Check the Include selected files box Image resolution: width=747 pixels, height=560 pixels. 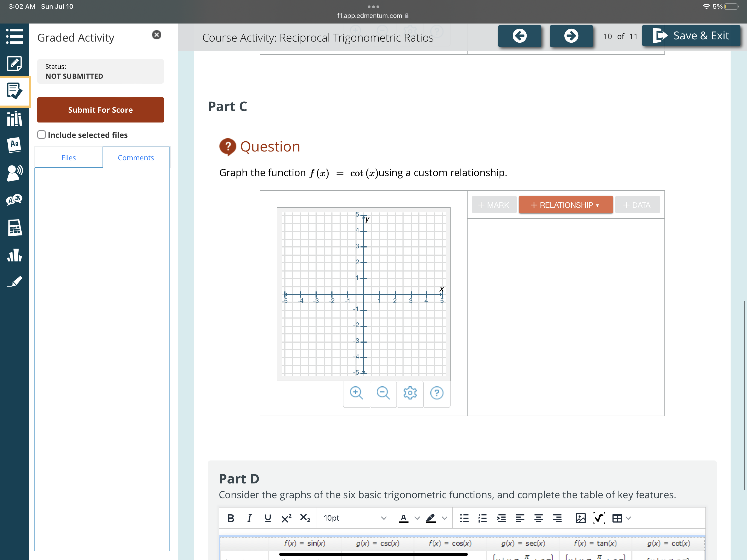point(42,135)
